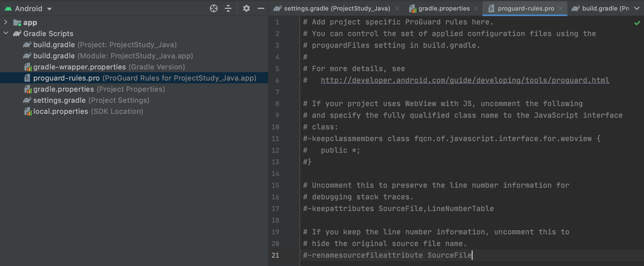644x266 pixels.
Task: Hide the project tool window with minus icon
Action: 261,9
